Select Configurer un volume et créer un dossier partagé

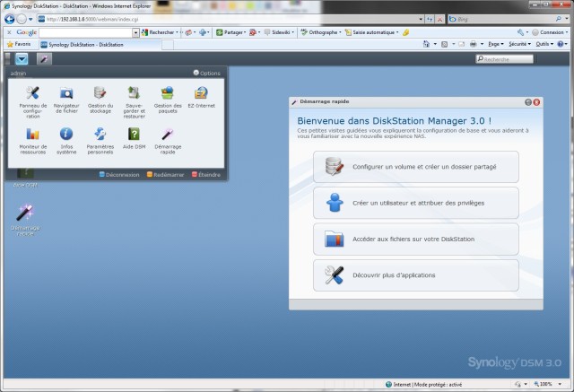click(416, 167)
